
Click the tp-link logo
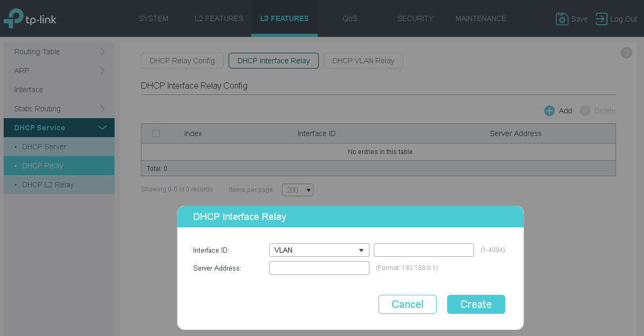(x=30, y=18)
